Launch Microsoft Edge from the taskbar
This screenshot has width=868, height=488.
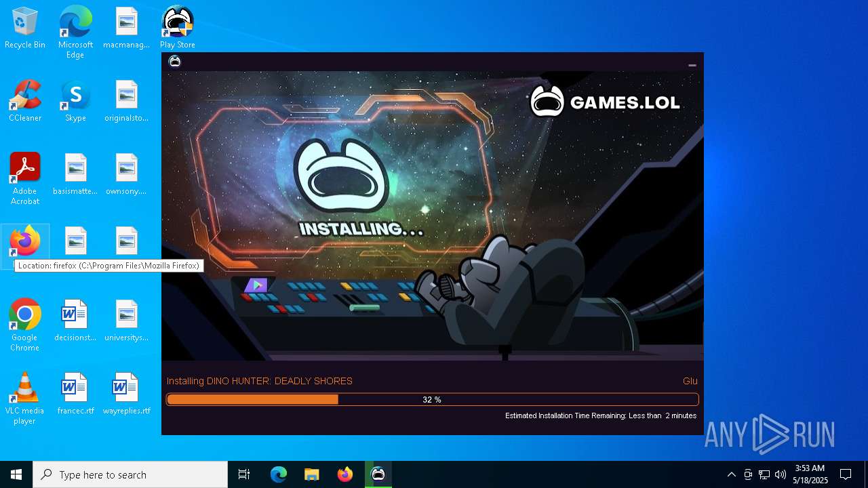(279, 474)
